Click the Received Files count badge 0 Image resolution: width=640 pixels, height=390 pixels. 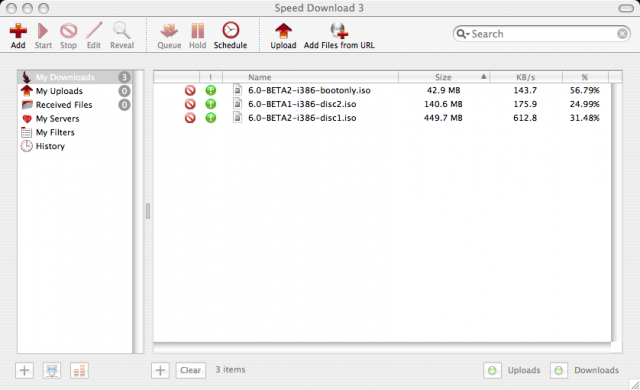click(x=124, y=105)
